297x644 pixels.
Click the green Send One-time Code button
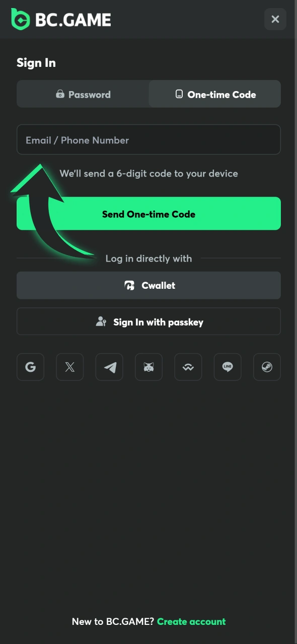tap(148, 213)
